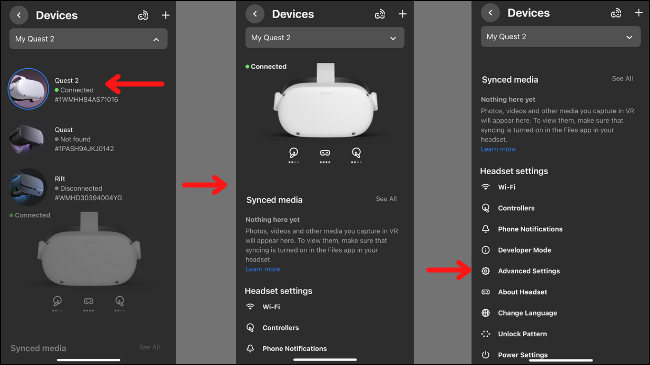This screenshot has height=365, width=650.
Task: Select the Rift device thumbnail marked Disconnected
Action: [x=28, y=187]
